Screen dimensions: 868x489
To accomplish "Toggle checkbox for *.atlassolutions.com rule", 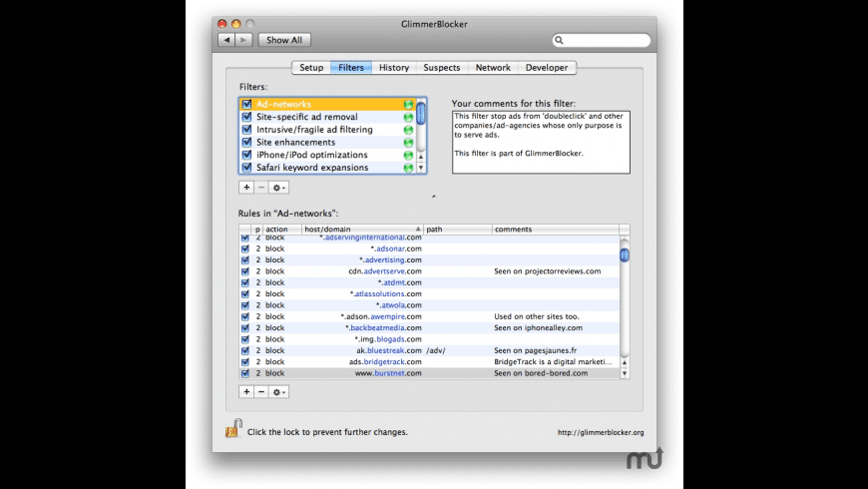I will [245, 294].
